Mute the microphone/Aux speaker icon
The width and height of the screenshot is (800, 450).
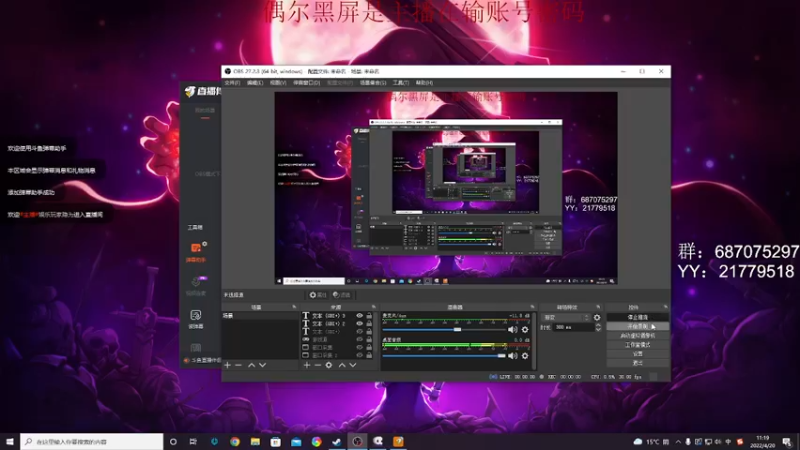point(512,330)
